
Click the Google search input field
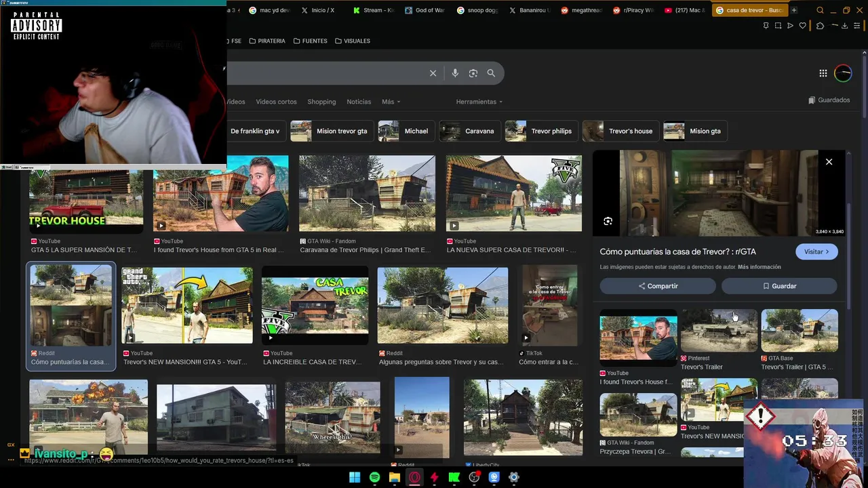[327, 73]
